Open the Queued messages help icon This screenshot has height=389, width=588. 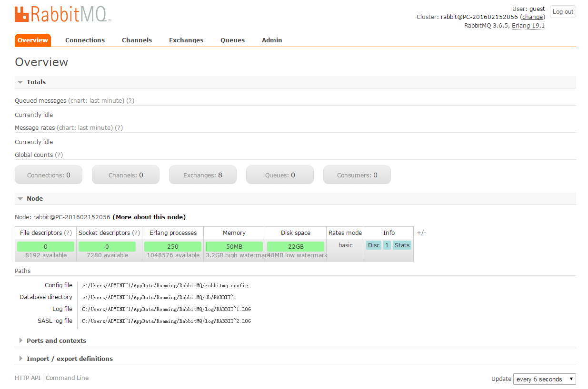click(130, 101)
